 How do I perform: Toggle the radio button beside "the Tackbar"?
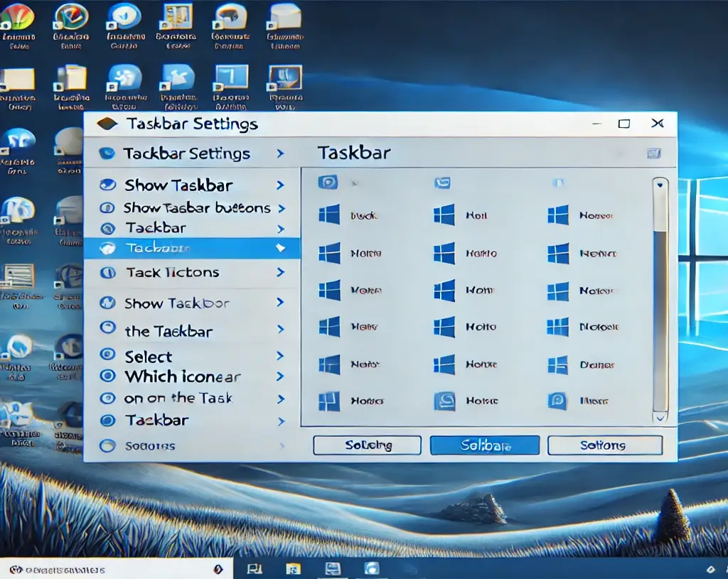point(107,328)
